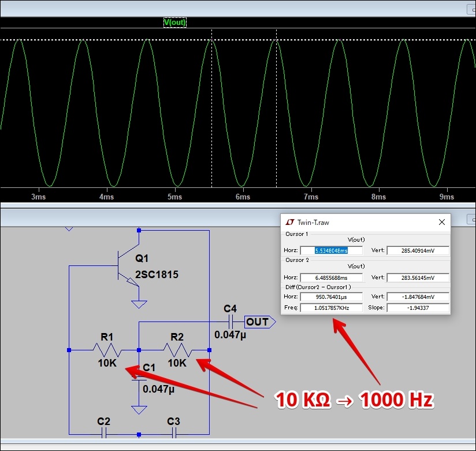Click the 2SC1815 transistor model label

point(157,275)
